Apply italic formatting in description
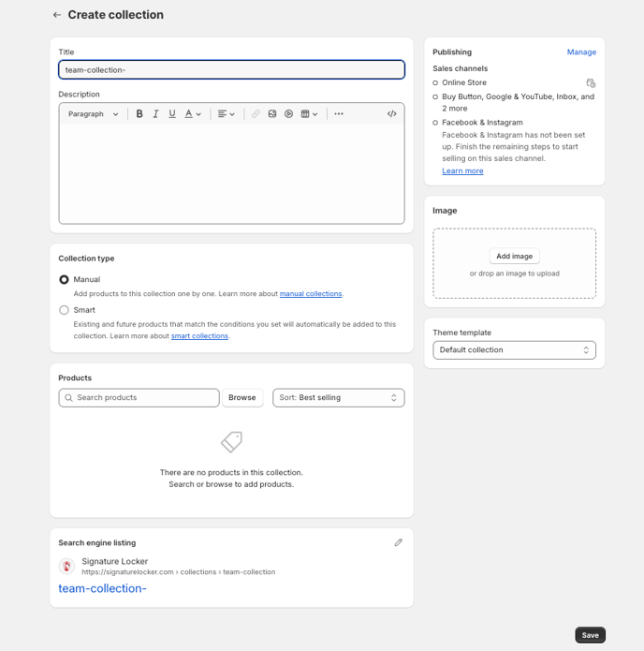Screen dimensions: 644x651 [155, 114]
